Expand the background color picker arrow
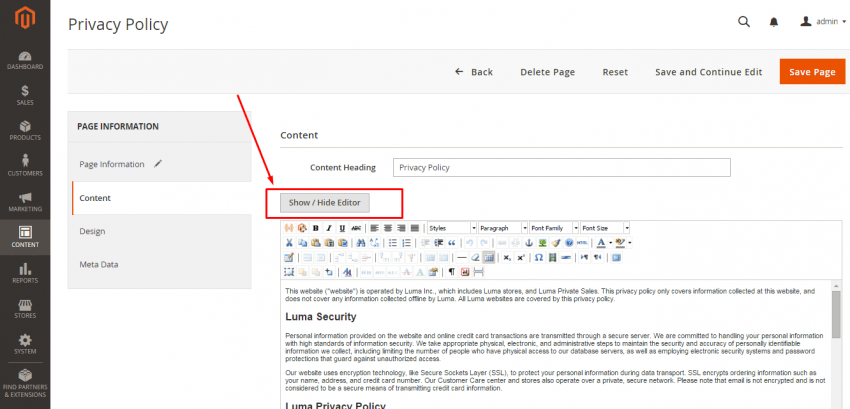The height and width of the screenshot is (409, 850). click(x=630, y=242)
